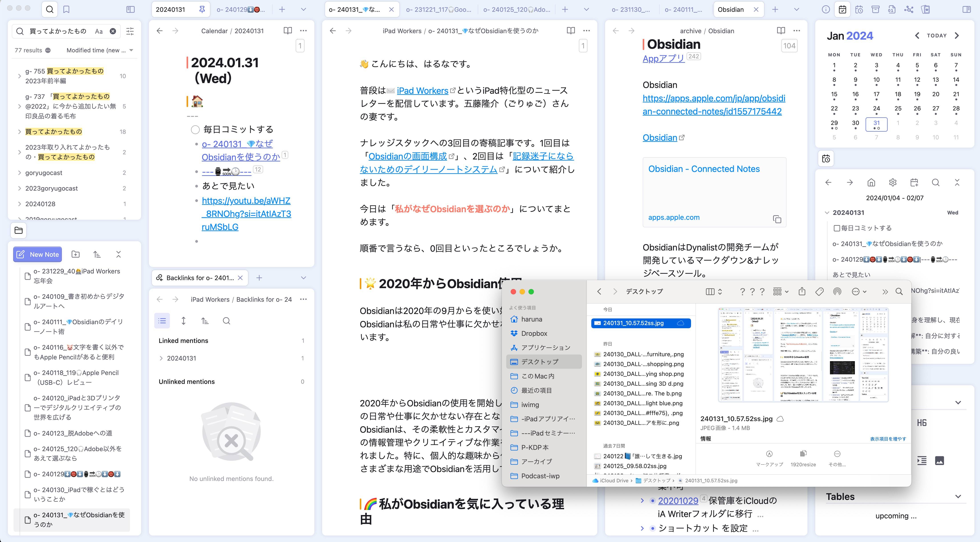Click the AirDrop icon in Finder toolbar
Viewport: 980px width, 542px height.
click(837, 291)
